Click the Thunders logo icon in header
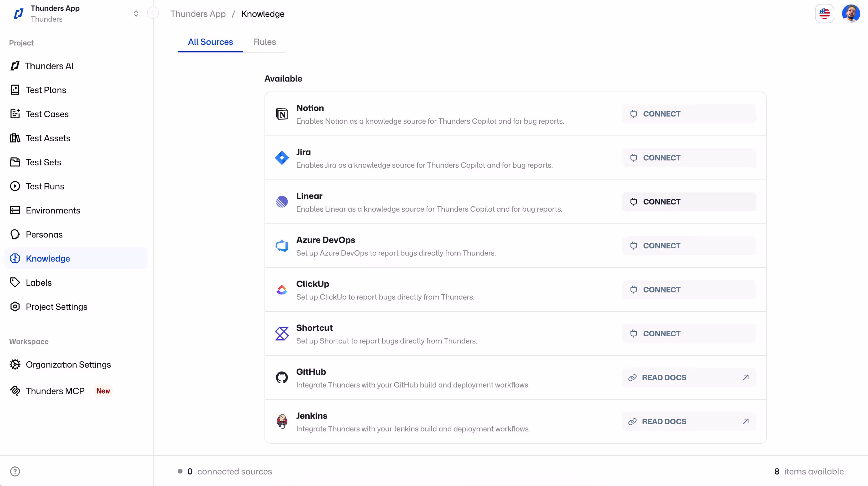 18,13
